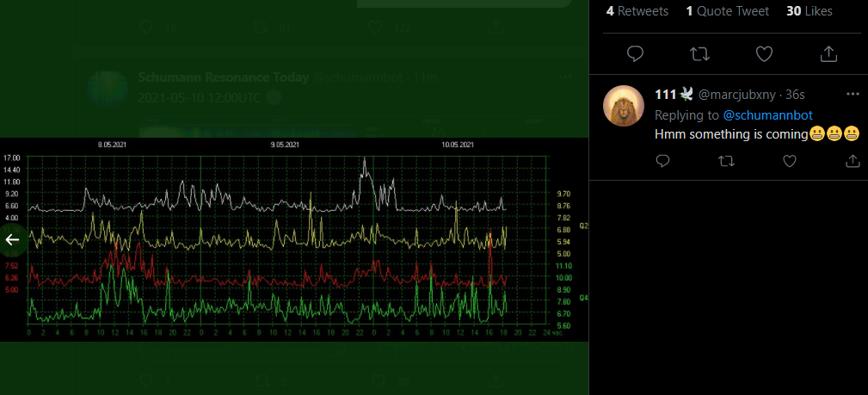Click the dimmed Schumann Resonance Today avatar
This screenshot has width=868, height=395.
(x=108, y=89)
